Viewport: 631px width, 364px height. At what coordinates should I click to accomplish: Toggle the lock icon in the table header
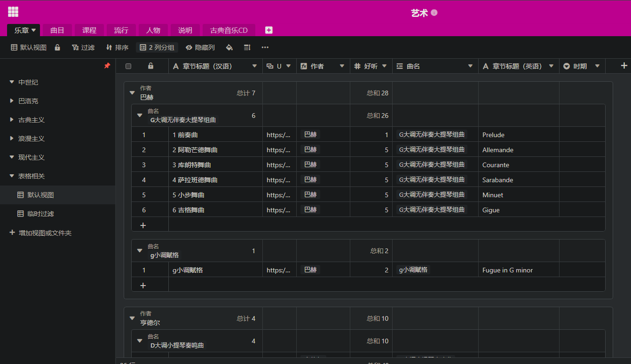[x=150, y=66]
